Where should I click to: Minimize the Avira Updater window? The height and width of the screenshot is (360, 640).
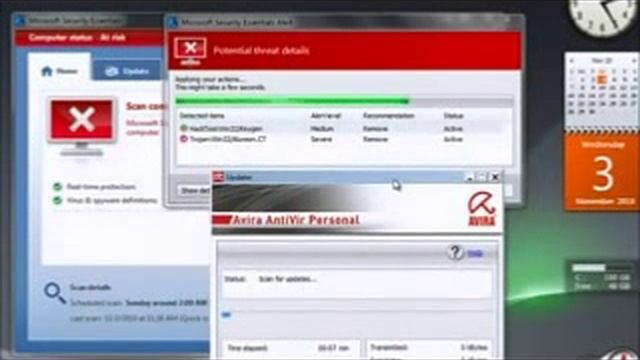(x=469, y=177)
